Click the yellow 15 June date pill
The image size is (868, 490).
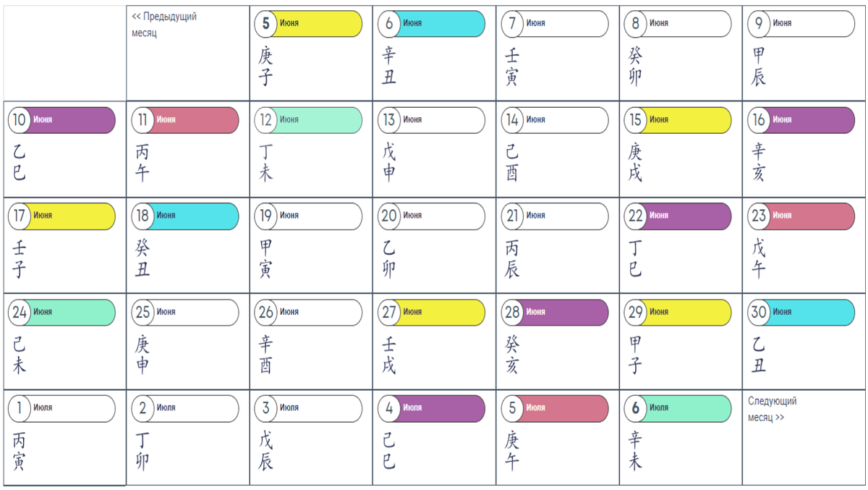(x=678, y=120)
